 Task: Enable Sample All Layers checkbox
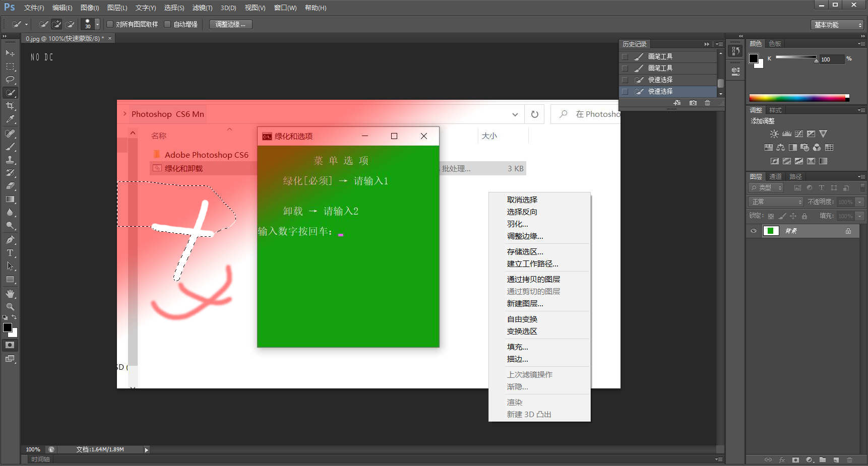click(110, 24)
